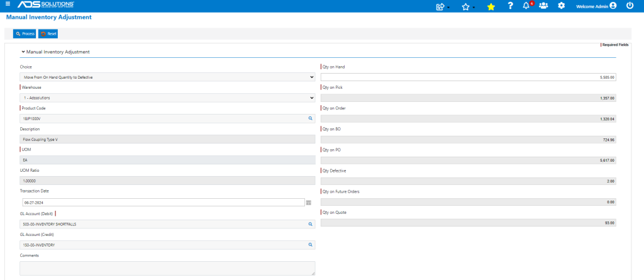Click the Welcome Admin text

592,6
